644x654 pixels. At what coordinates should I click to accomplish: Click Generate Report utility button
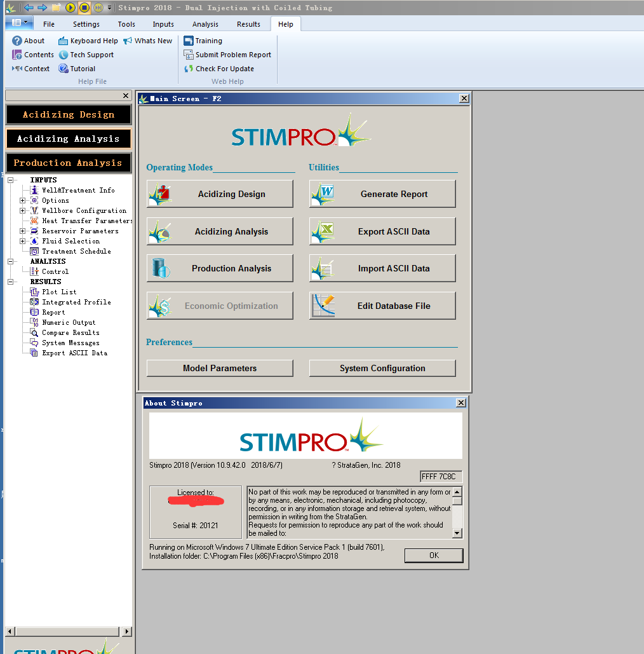tap(382, 194)
